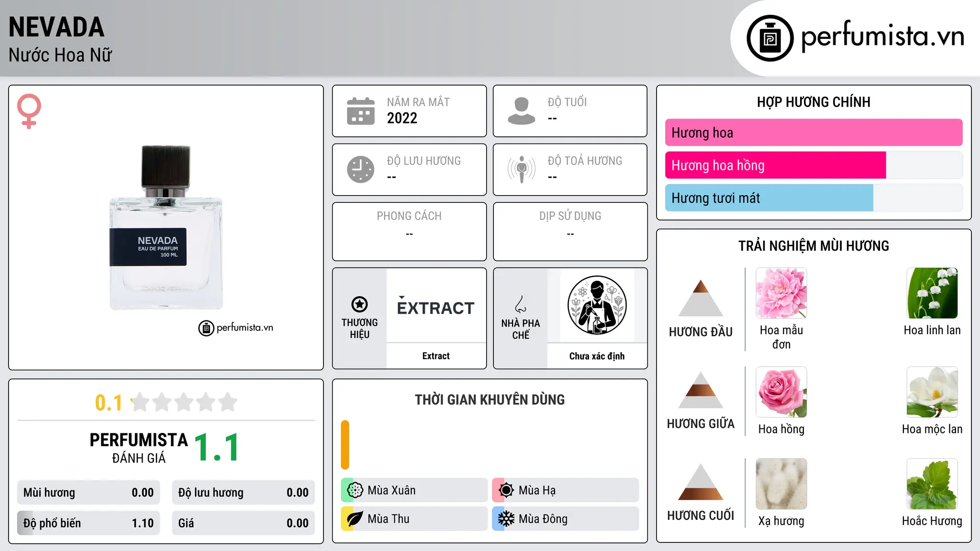980x551 pixels.
Task: Click the spring flower icon beside Mùa Xuân
Action: (x=355, y=490)
